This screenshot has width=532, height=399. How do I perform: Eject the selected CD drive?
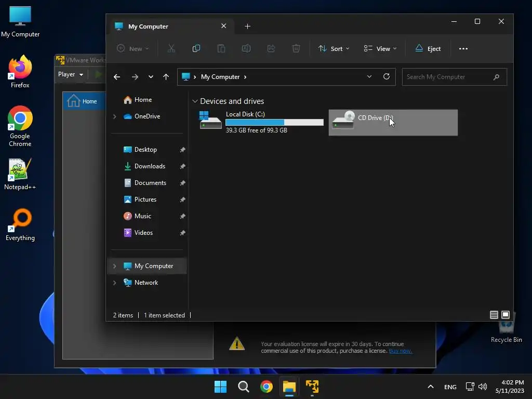(x=428, y=48)
